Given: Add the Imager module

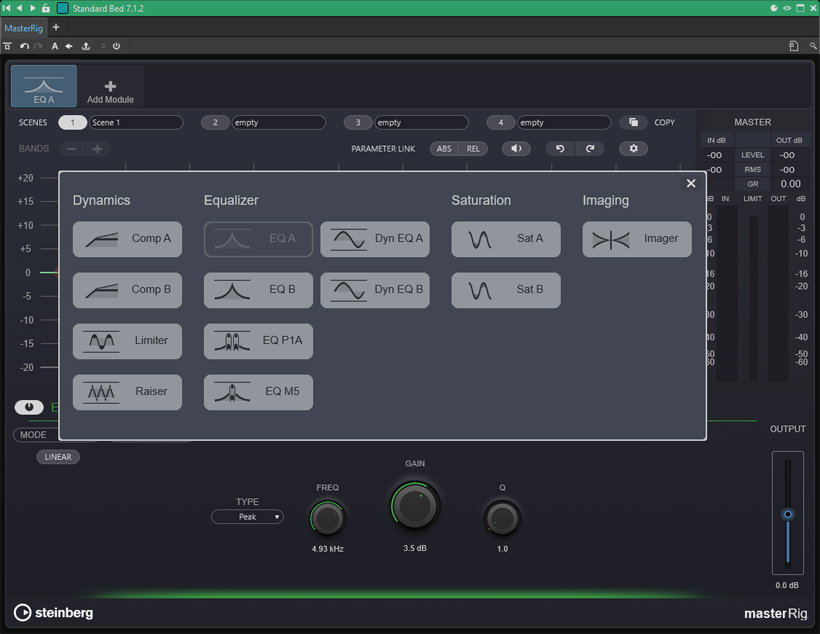Looking at the screenshot, I should point(637,239).
